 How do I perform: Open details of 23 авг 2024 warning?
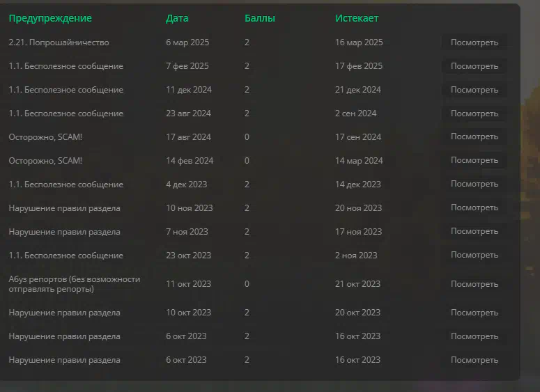tap(475, 113)
